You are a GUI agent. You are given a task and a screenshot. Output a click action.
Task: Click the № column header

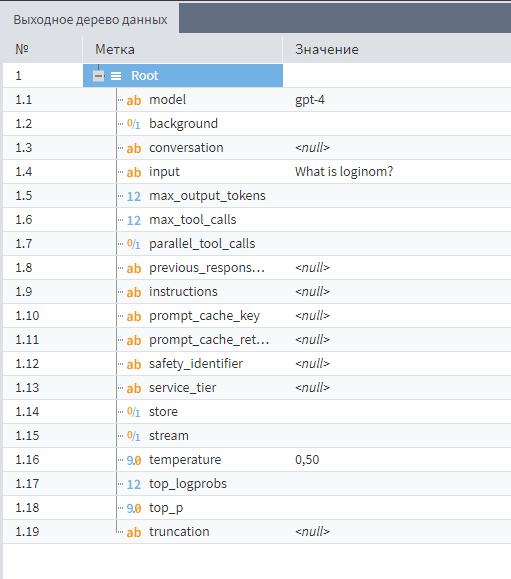[42, 49]
